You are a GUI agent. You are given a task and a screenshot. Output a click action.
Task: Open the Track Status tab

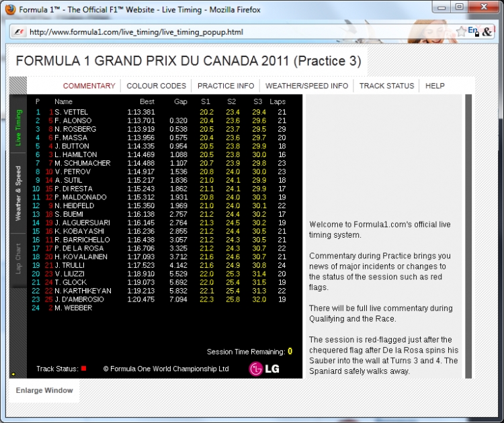(x=386, y=86)
